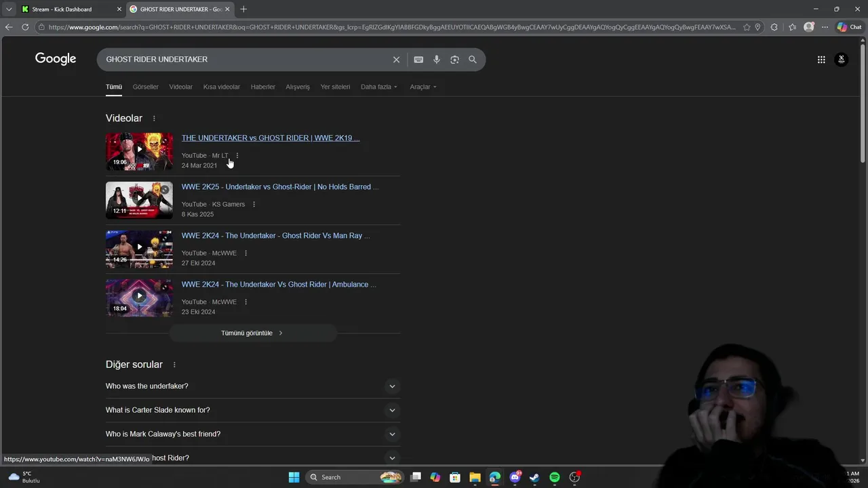Close the GHOST RIDER UNDERTAKER tab

[227, 9]
